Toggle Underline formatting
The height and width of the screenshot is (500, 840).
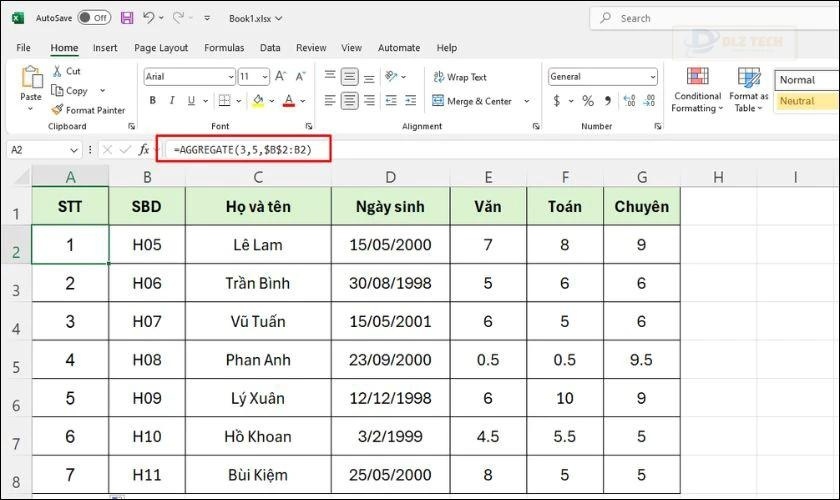point(191,100)
